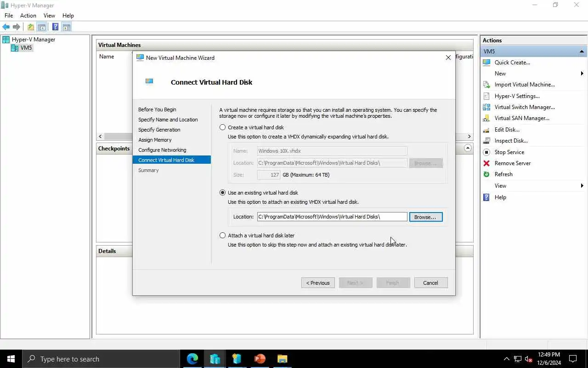Viewport: 588px width, 368px height.
Task: Click the Name column header
Action: coord(107,57)
